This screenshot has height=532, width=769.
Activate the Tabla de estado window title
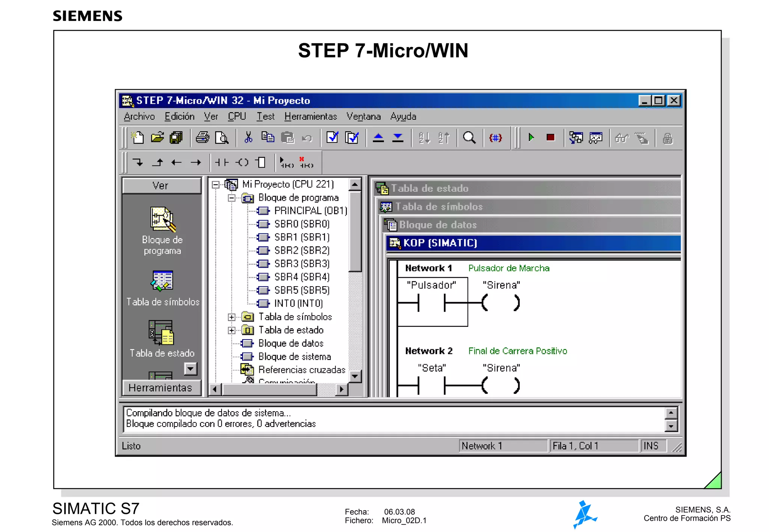[430, 188]
